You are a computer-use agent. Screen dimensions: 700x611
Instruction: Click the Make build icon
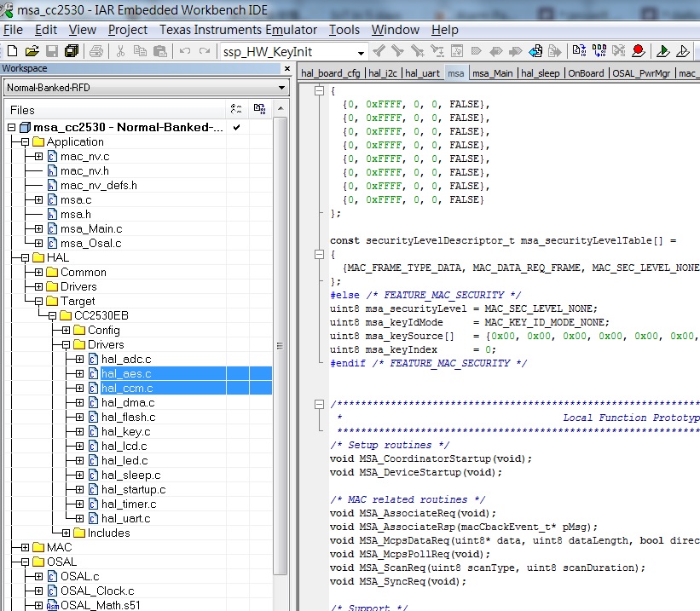point(598,52)
